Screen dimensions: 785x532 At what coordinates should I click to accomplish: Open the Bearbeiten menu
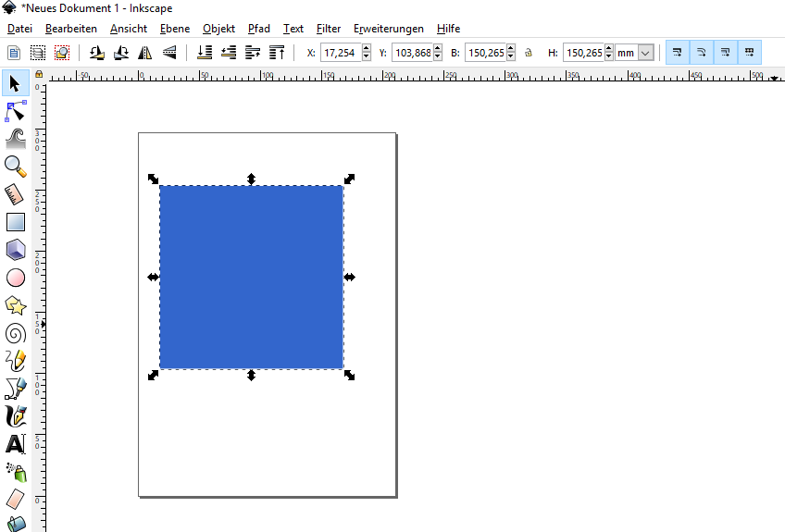[x=71, y=29]
